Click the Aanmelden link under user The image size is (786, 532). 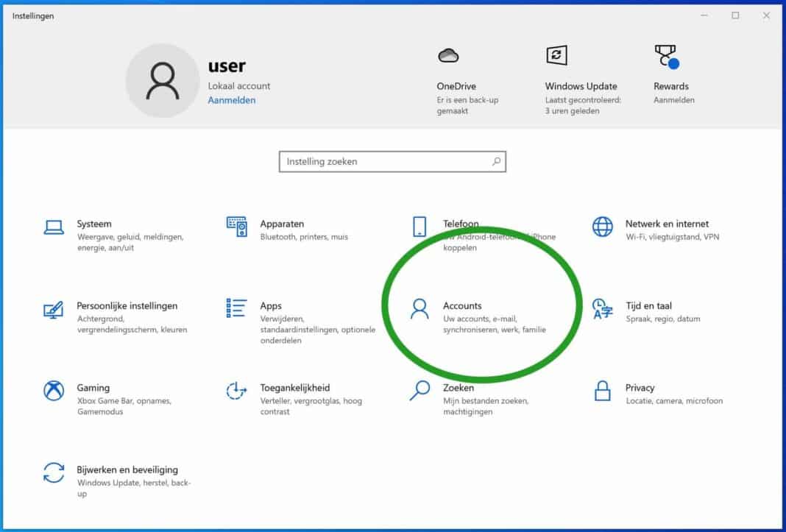231,100
